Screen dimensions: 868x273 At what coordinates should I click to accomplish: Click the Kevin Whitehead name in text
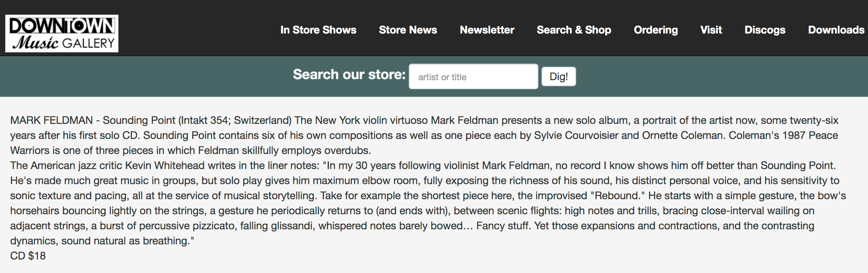click(165, 166)
